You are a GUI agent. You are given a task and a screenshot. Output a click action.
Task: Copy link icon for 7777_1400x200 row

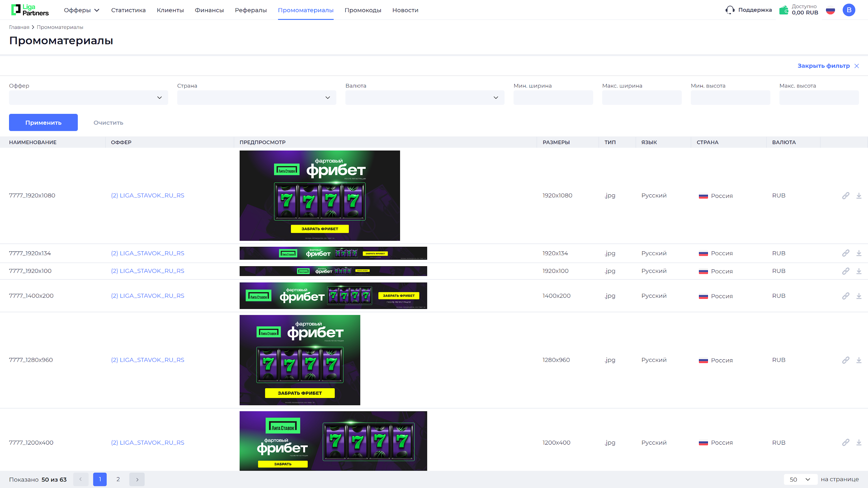[845, 296]
